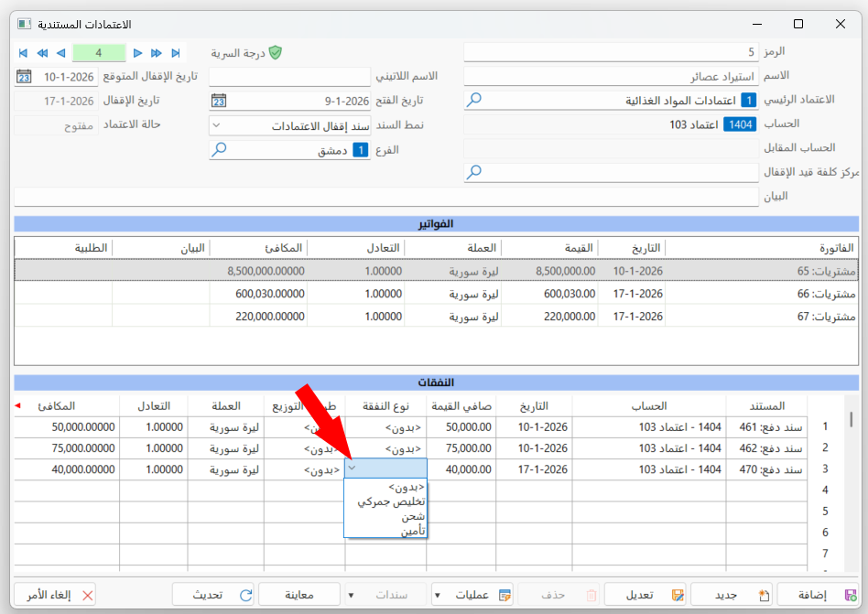Open calendar for تاريخ الفتح date
The width and height of the screenshot is (868, 614).
pyautogui.click(x=219, y=101)
